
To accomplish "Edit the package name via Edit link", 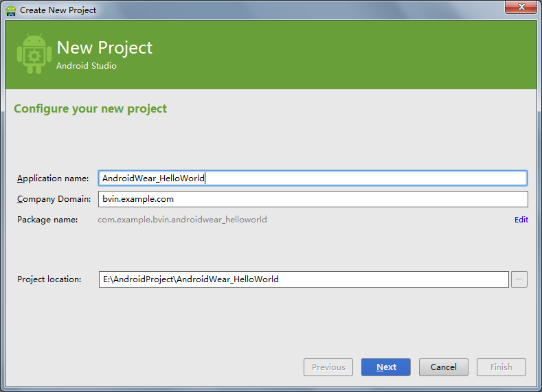I will point(521,220).
